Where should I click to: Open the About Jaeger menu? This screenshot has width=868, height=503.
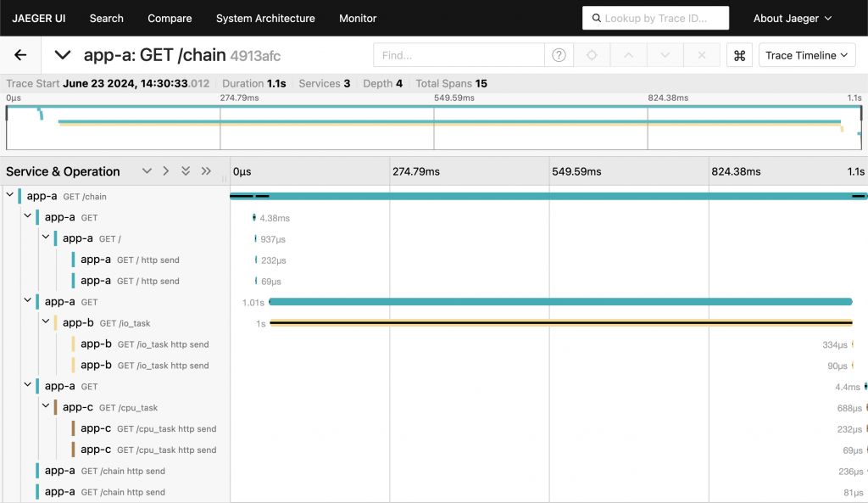[793, 19]
